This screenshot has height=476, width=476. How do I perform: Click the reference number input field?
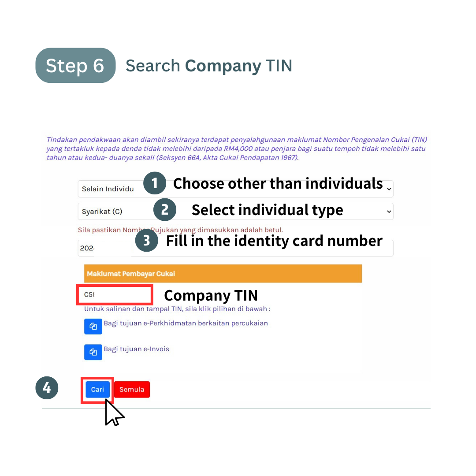pos(235,248)
